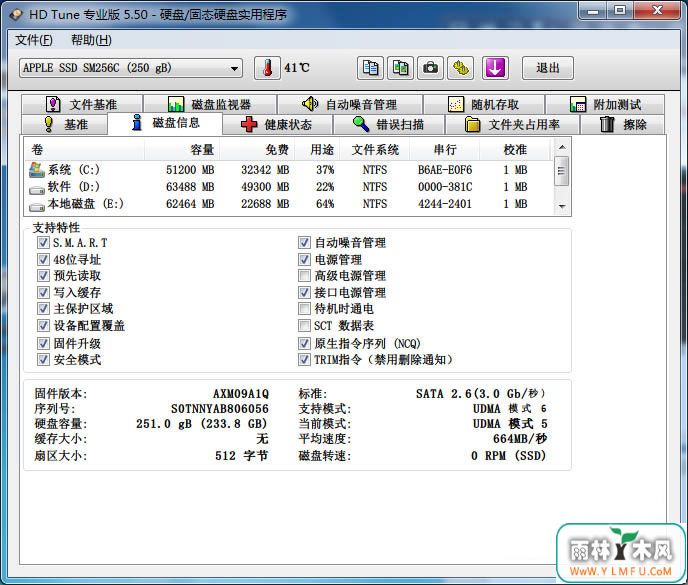Screen dimensions: 688x585
Task: Switch to the 错误扫描 tab
Action: 389,125
